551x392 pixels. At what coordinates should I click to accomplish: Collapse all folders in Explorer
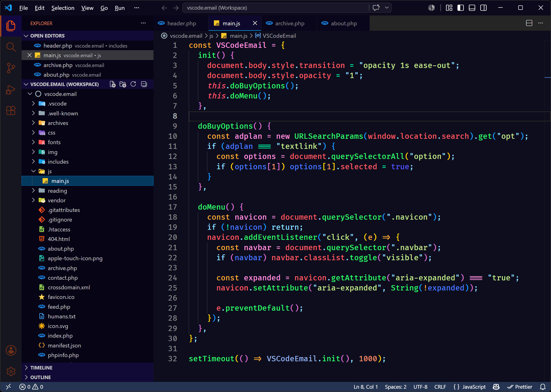pos(144,84)
